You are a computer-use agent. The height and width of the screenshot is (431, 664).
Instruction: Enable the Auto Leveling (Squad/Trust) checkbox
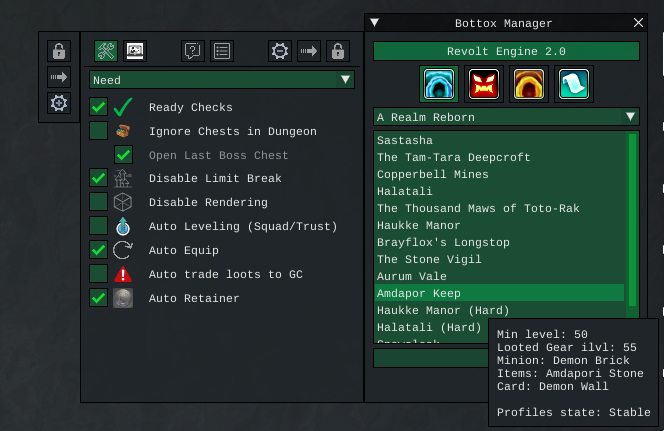(x=99, y=226)
